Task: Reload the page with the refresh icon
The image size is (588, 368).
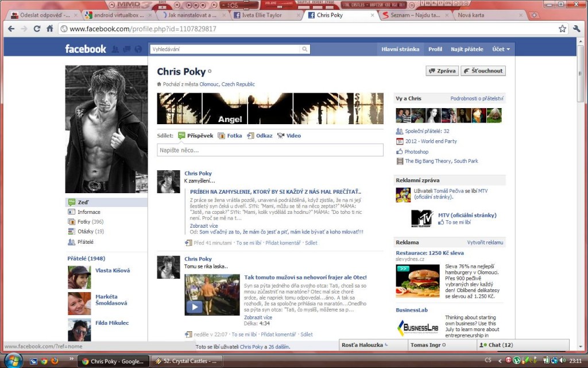Action: click(x=37, y=29)
